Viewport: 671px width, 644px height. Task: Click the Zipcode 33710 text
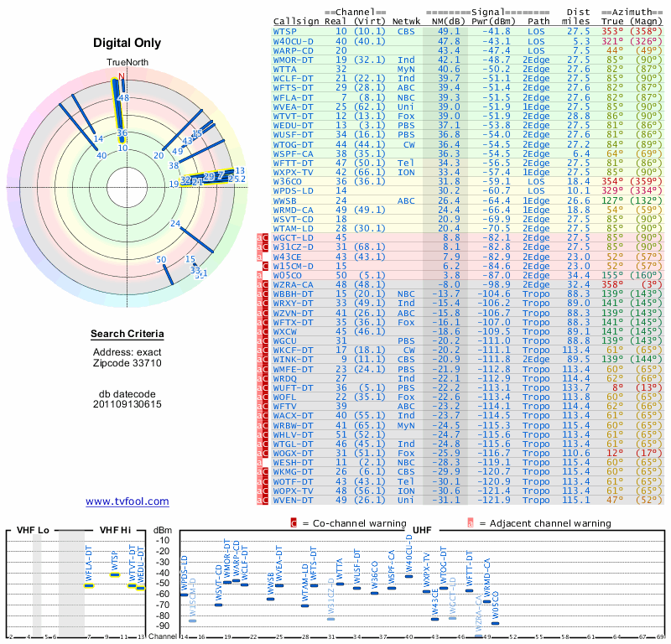point(127,363)
